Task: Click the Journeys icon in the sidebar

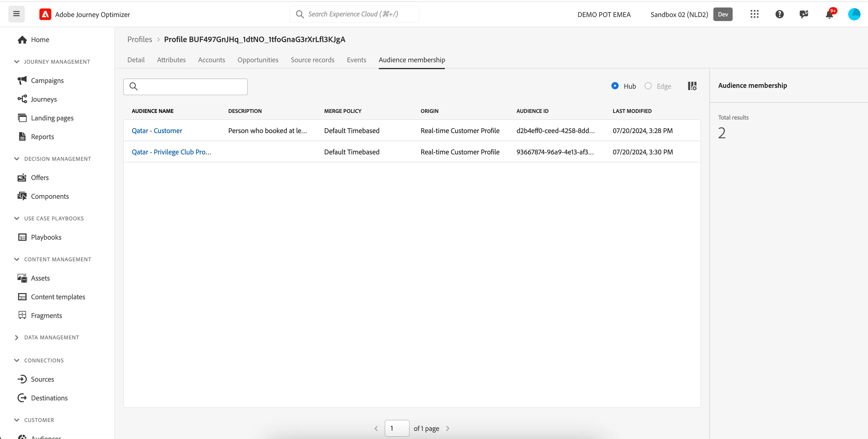Action: point(22,99)
